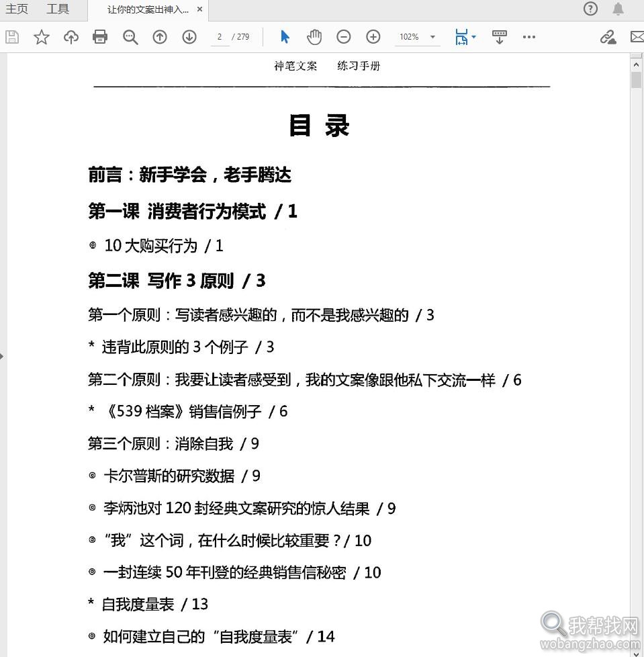The width and height of the screenshot is (644, 657).
Task: Click the heading 目 录
Action: click(319, 125)
